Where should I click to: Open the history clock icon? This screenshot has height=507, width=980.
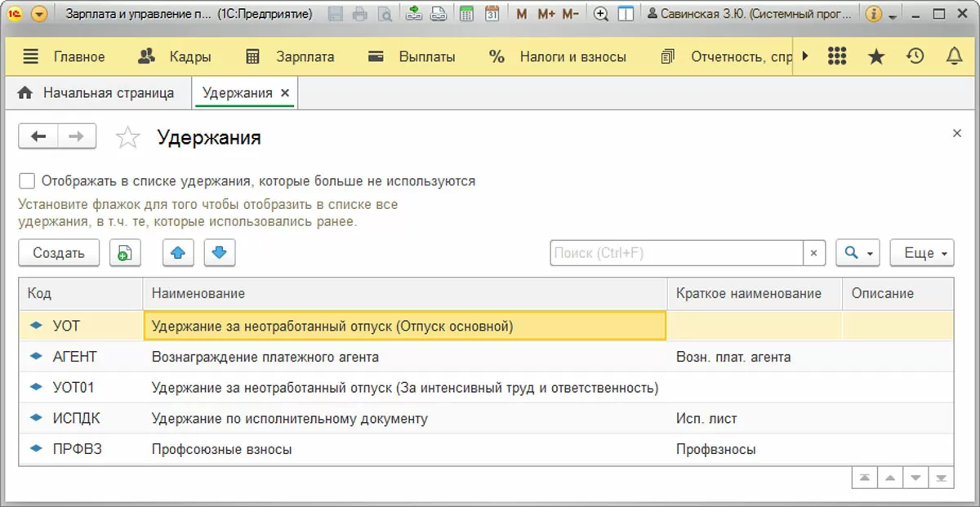(x=915, y=56)
